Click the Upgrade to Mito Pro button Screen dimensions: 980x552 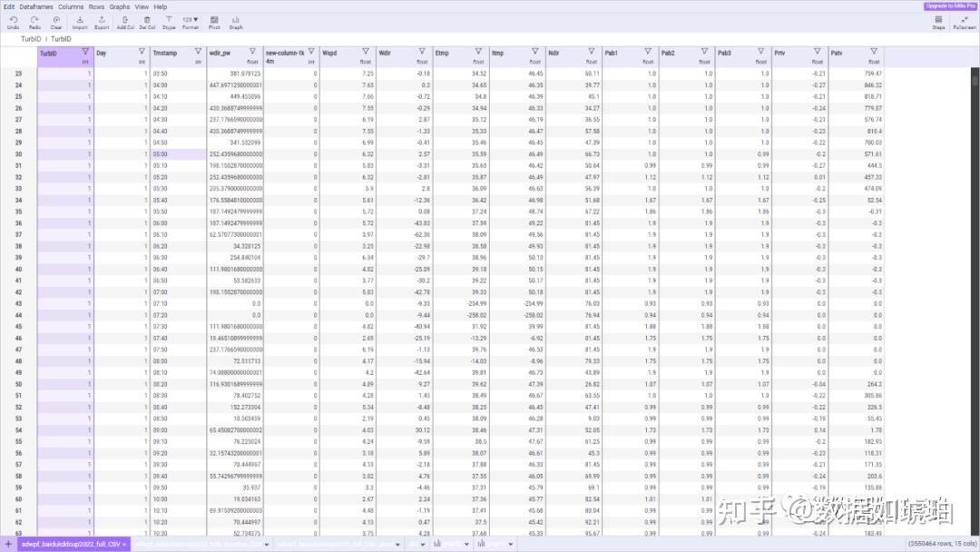tap(948, 5)
